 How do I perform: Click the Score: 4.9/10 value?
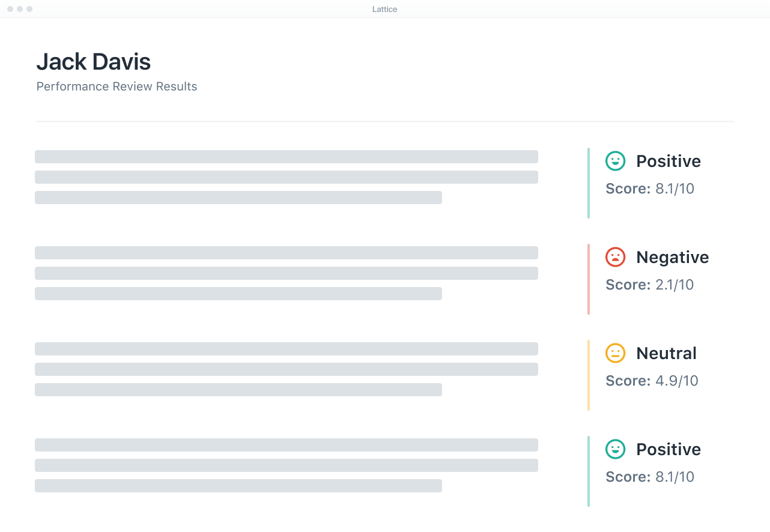tap(652, 381)
